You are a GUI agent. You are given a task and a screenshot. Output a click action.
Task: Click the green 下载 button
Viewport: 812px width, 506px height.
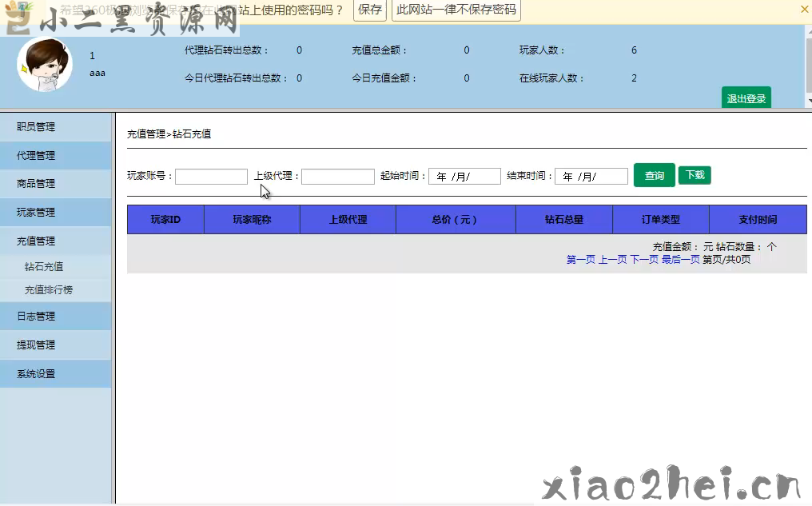pyautogui.click(x=695, y=175)
